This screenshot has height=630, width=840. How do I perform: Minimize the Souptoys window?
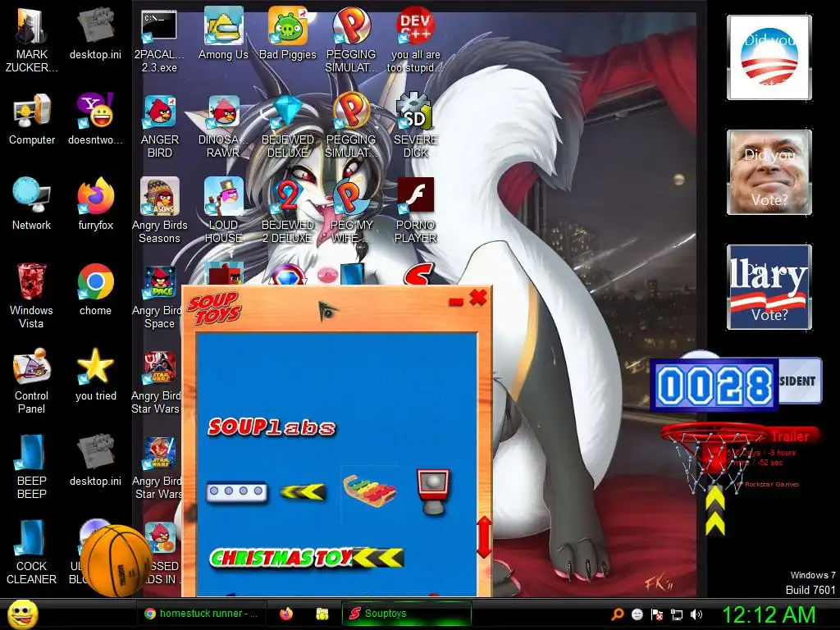click(456, 302)
